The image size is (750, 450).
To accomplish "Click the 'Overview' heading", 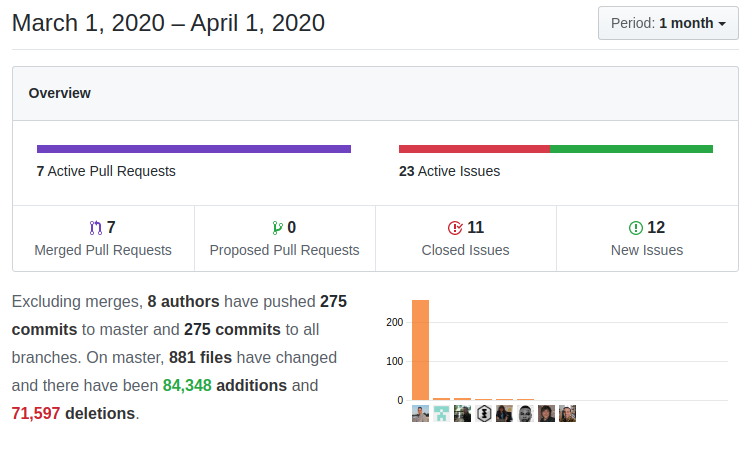I will click(x=60, y=93).
